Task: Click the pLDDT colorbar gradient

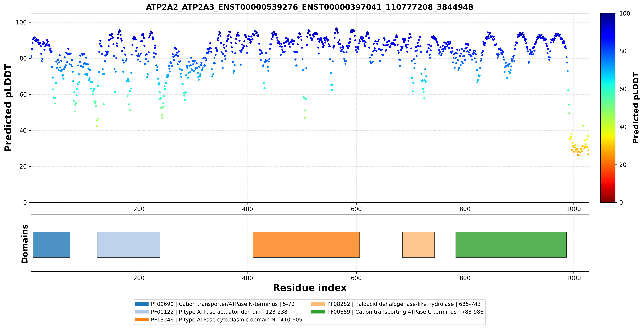Action: (608, 108)
